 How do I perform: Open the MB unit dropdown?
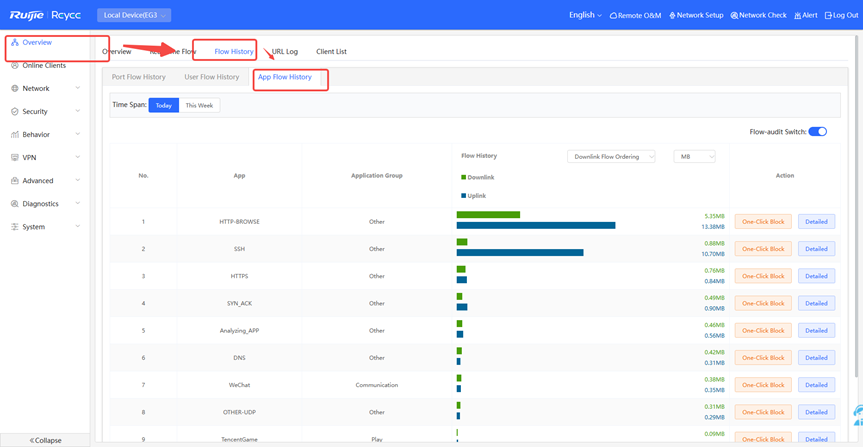tap(694, 157)
